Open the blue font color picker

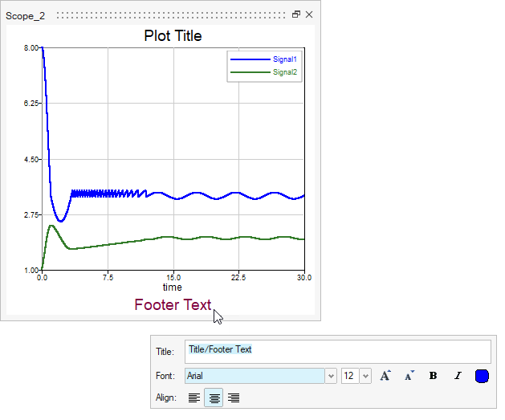coord(482,376)
